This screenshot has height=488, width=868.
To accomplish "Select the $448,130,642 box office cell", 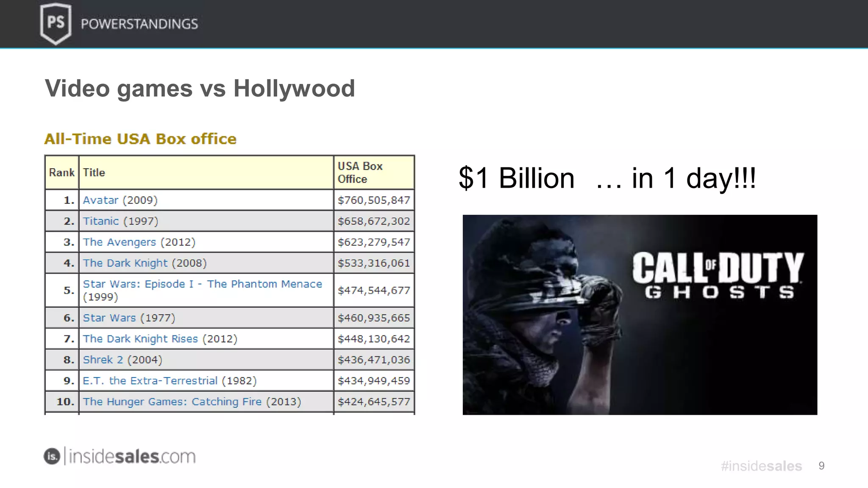I will click(374, 339).
